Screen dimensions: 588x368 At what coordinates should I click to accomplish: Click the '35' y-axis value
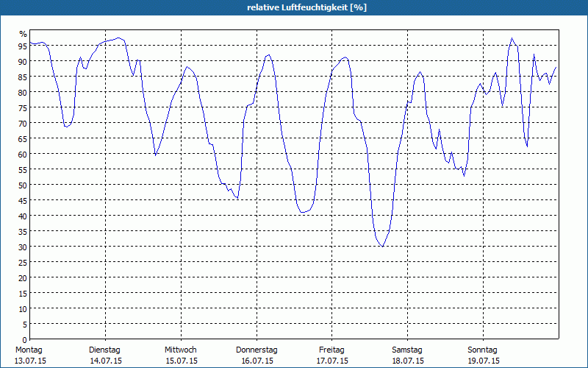(x=23, y=231)
